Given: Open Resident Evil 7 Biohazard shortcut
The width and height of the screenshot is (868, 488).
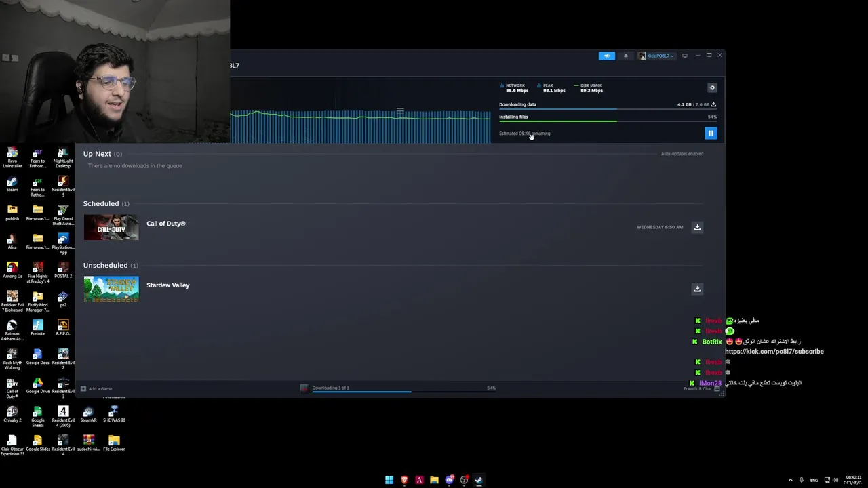Looking at the screenshot, I should [12, 302].
